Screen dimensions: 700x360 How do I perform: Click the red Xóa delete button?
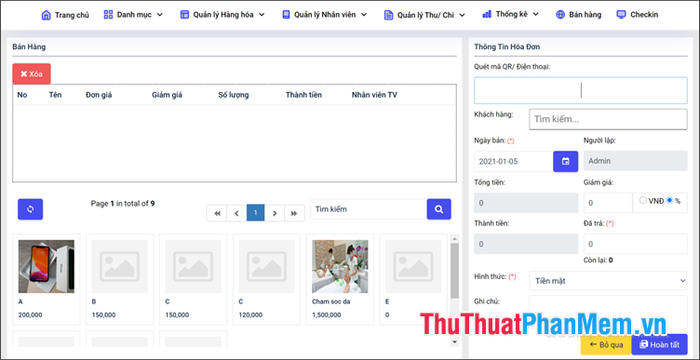click(x=31, y=74)
